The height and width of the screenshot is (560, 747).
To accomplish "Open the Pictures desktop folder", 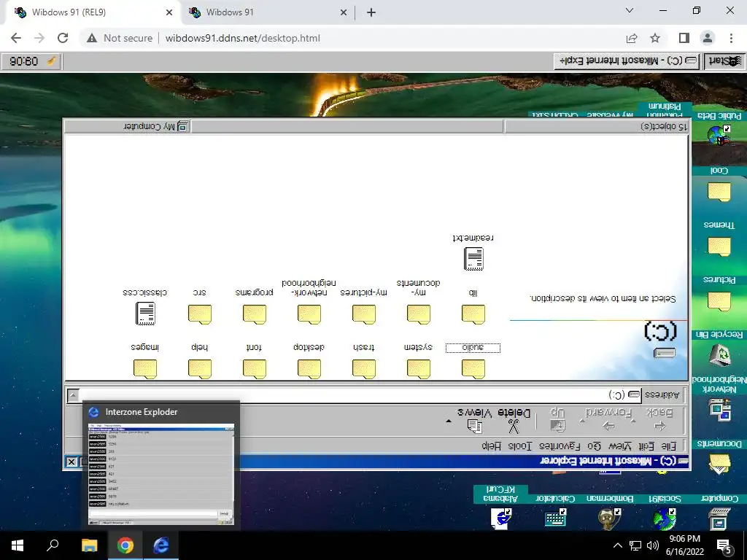I will pyautogui.click(x=719, y=301).
